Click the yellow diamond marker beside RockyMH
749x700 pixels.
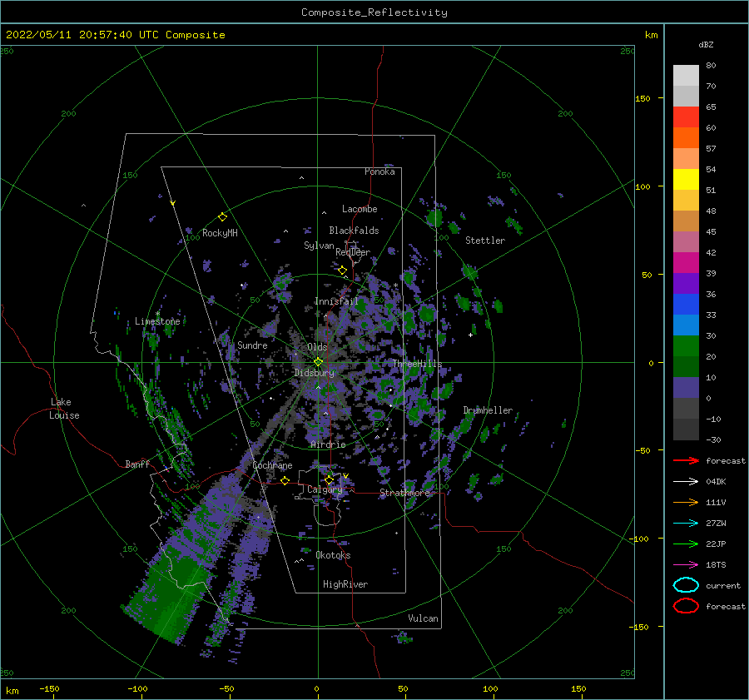point(222,217)
